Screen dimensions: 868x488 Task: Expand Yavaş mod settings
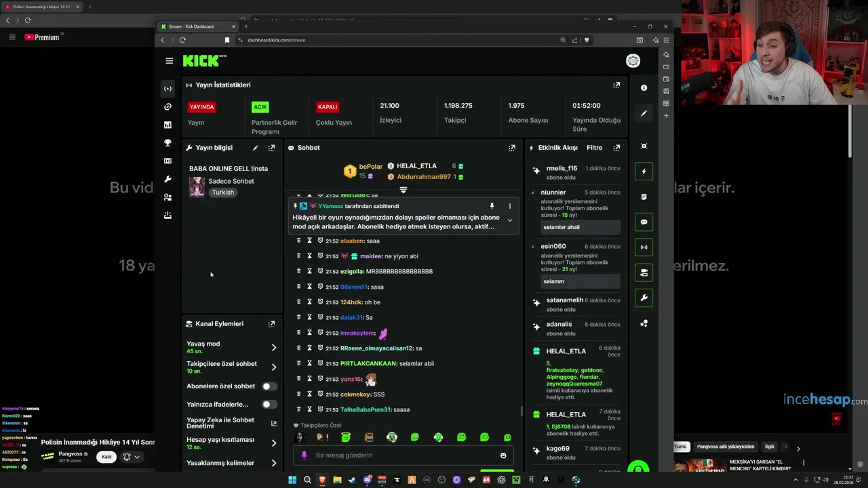click(273, 347)
